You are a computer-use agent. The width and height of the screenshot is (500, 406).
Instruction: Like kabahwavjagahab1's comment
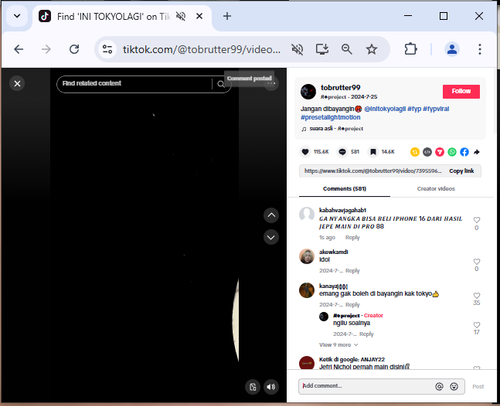coord(477,220)
